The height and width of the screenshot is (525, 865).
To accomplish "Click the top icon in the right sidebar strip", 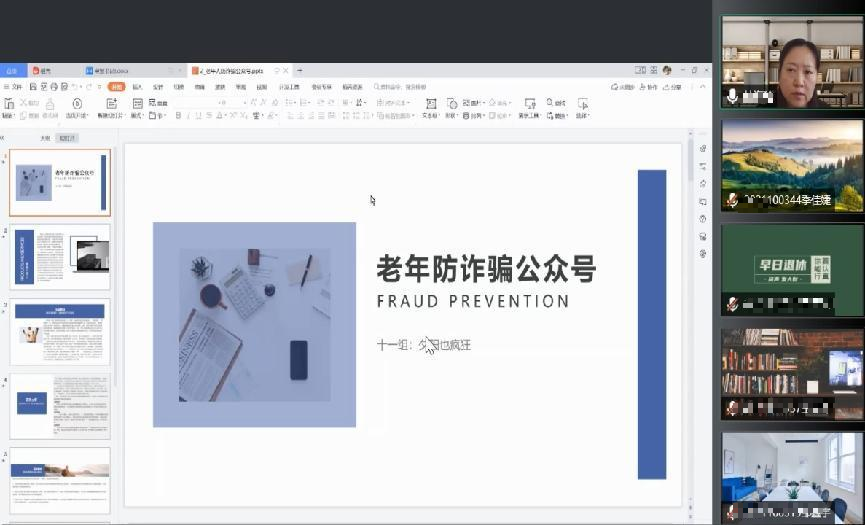I will pyautogui.click(x=703, y=148).
